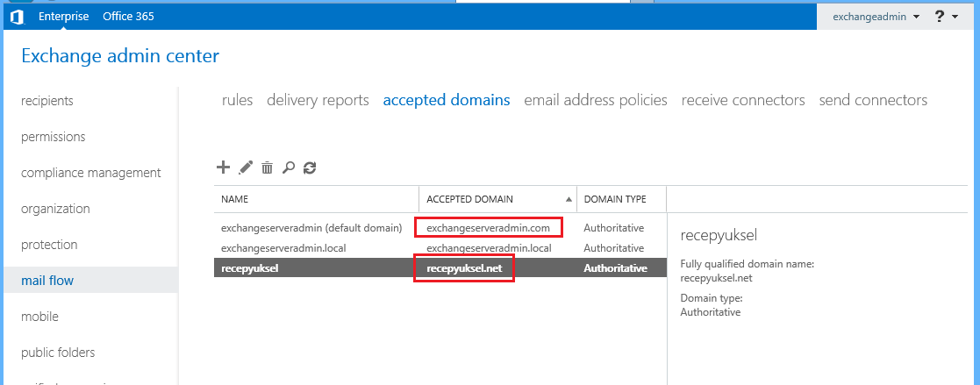Click Exchange admin center heading

[120, 56]
